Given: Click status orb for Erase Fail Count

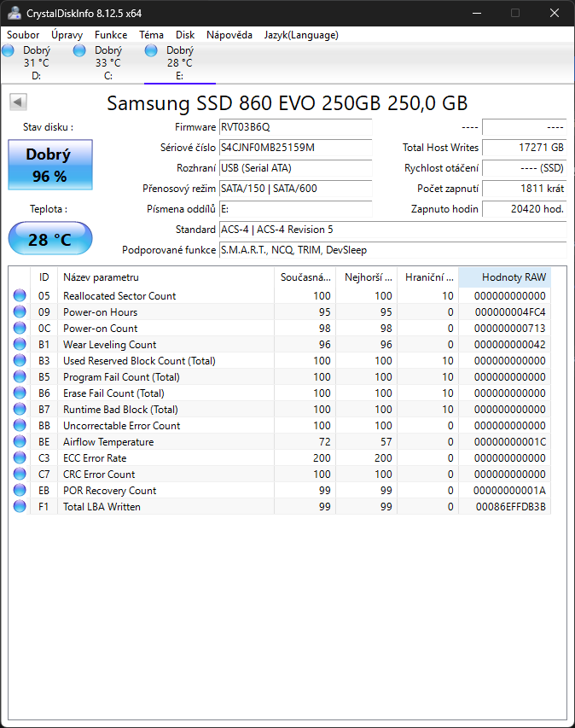Looking at the screenshot, I should pyautogui.click(x=20, y=393).
